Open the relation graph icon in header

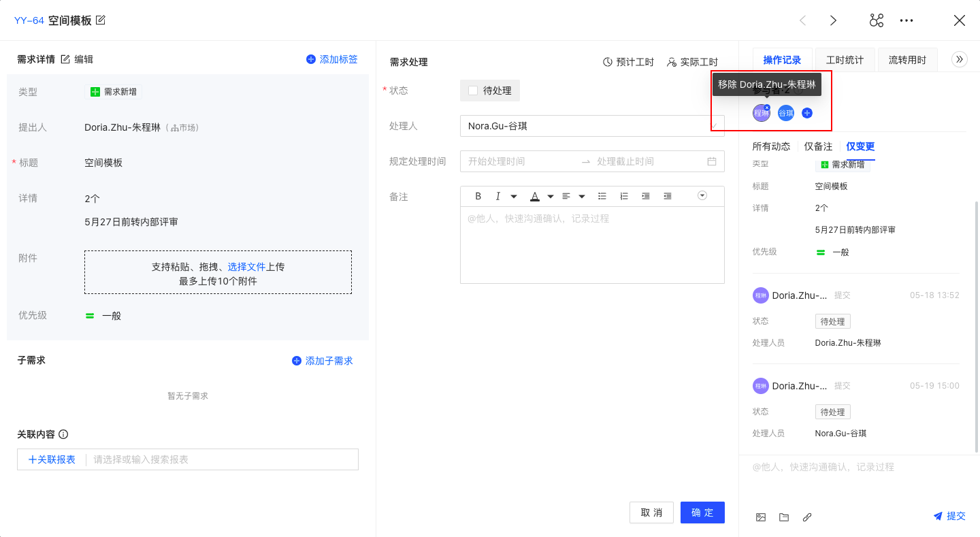(876, 20)
